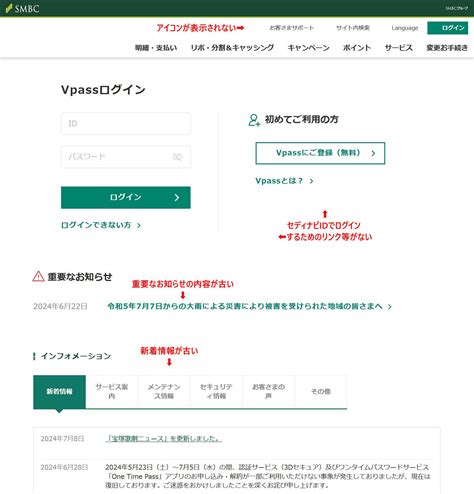Screen dimensions: 474x494
Task: Open the 明細・支払い menu
Action: pos(156,48)
